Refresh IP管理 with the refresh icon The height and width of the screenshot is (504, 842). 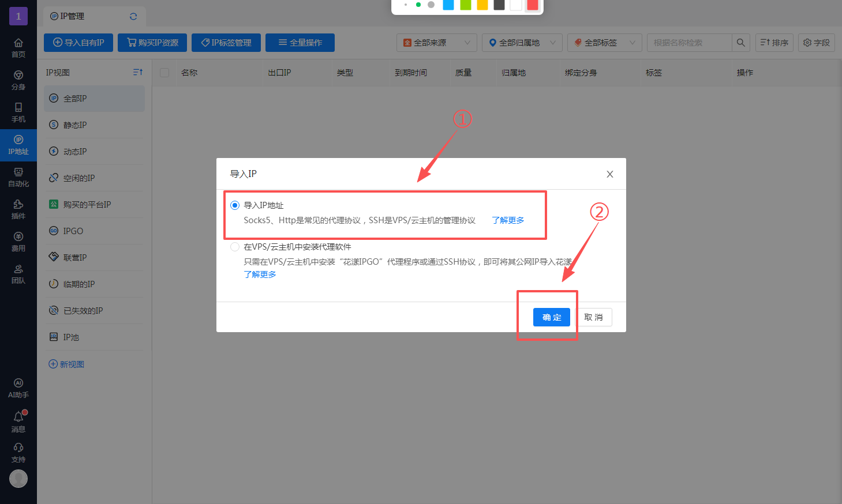(x=133, y=16)
